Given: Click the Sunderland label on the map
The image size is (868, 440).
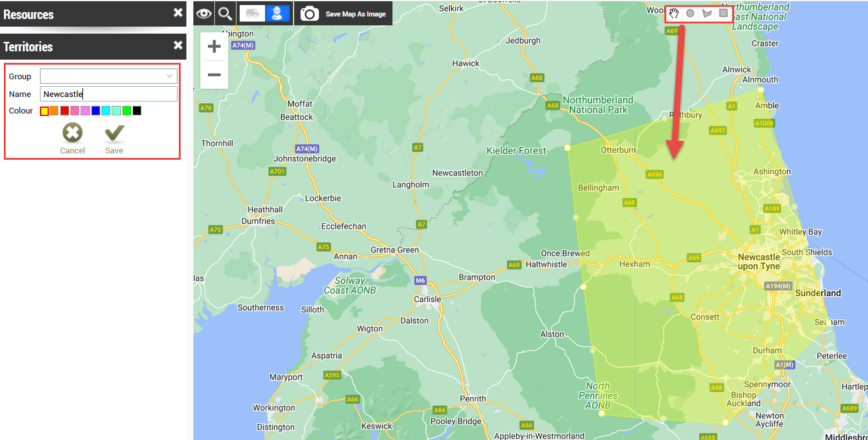Looking at the screenshot, I should [819, 293].
